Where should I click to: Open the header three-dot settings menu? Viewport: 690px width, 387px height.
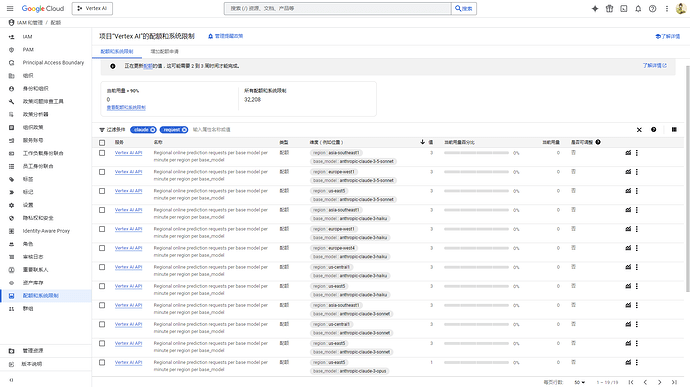(x=667, y=8)
